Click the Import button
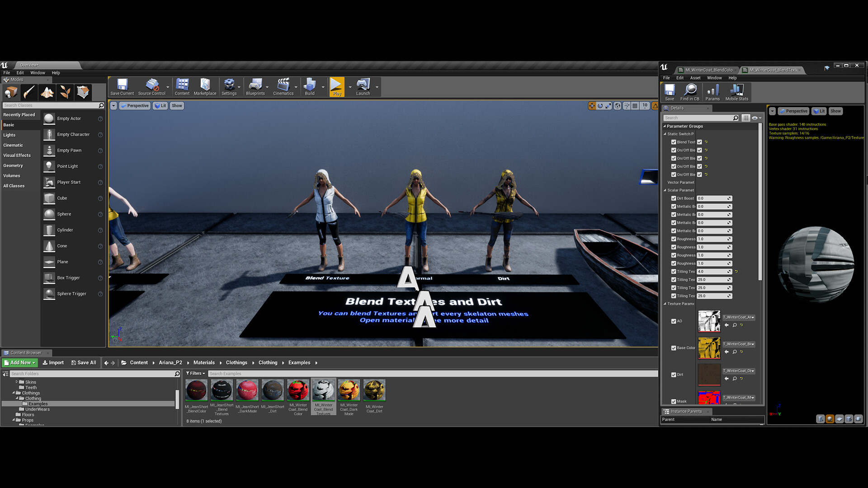The image size is (868, 488). 53,363
